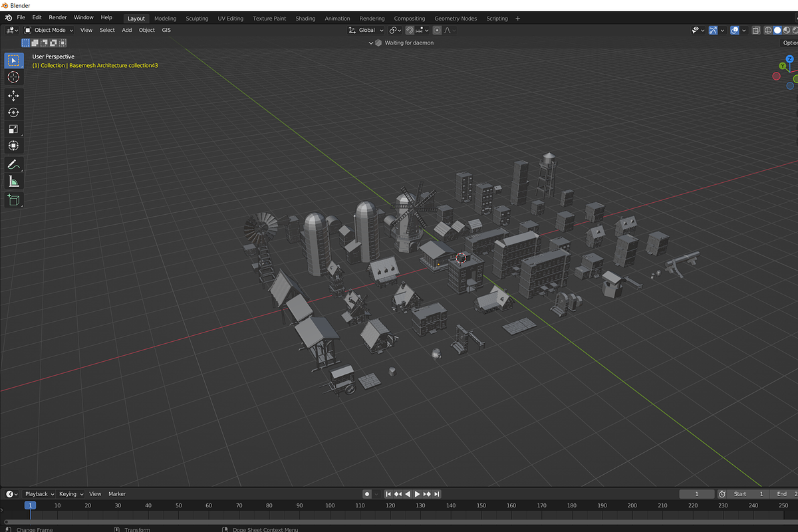Pick the Rotate tool

click(13, 112)
